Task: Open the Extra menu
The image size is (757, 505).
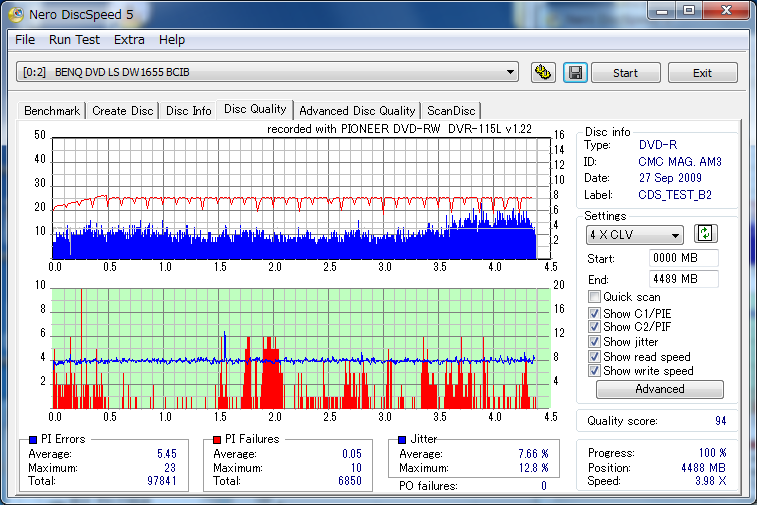Action: [x=129, y=39]
